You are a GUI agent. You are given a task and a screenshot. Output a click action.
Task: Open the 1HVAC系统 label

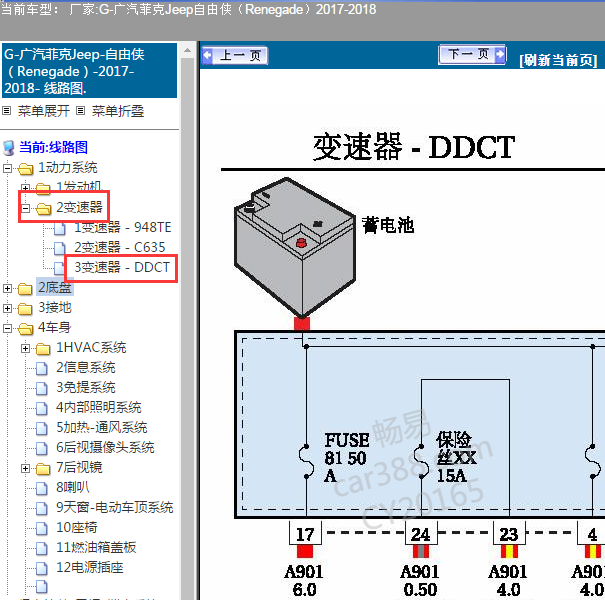91,348
